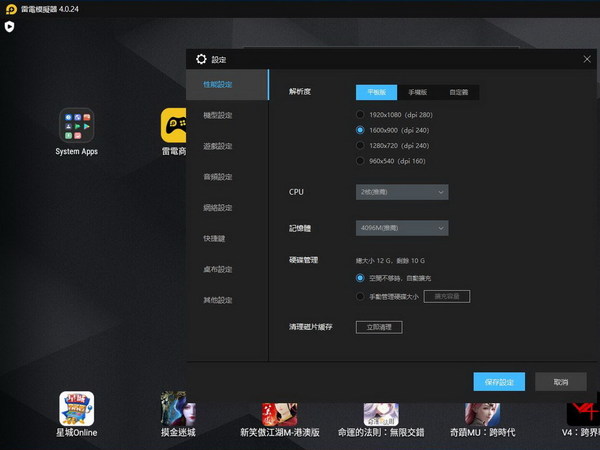The height and width of the screenshot is (450, 600).
Task: Launch the 摸金迷城 game icon
Action: tap(177, 408)
